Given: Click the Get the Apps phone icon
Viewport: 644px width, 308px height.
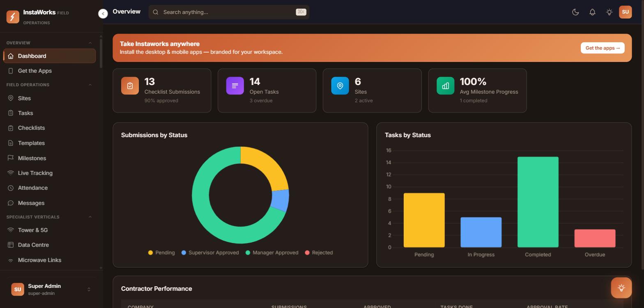Looking at the screenshot, I should 11,71.
